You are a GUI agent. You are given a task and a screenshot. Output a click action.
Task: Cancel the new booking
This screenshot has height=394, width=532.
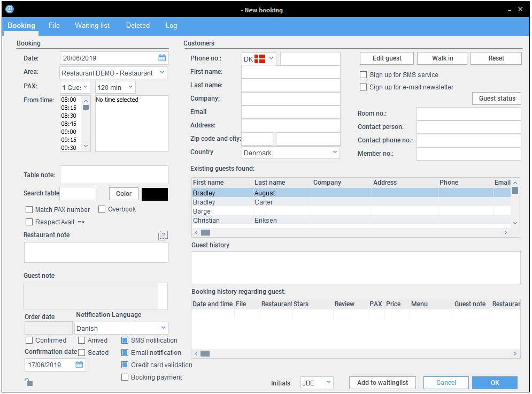[446, 383]
